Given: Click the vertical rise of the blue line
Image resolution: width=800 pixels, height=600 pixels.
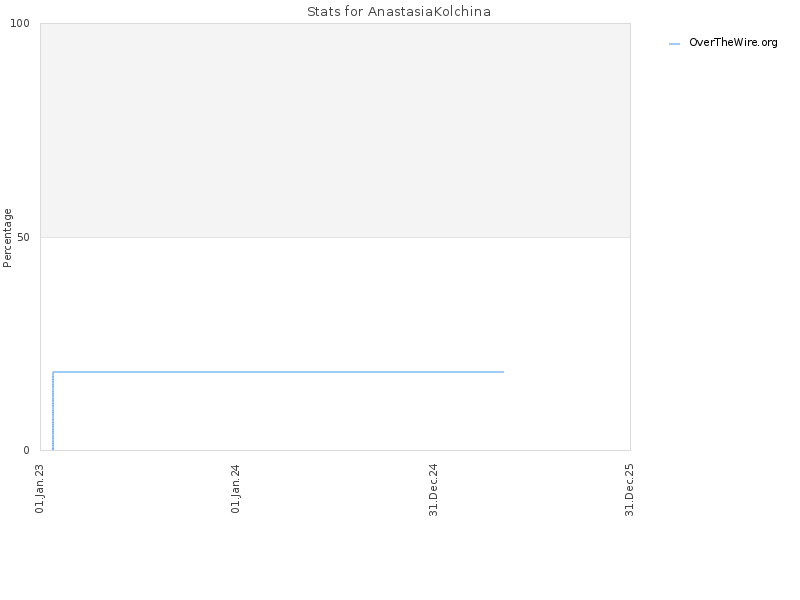Looking at the screenshot, I should pyautogui.click(x=53, y=411).
